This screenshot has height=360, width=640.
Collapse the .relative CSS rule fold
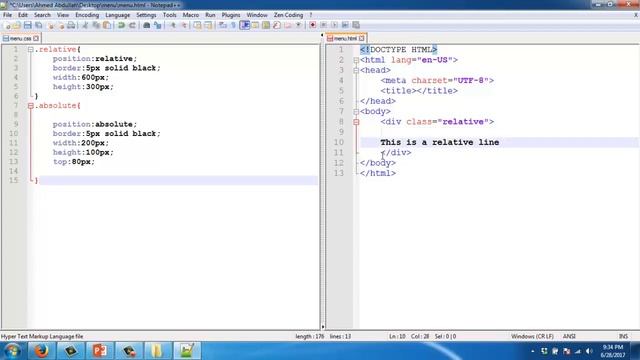[31, 49]
